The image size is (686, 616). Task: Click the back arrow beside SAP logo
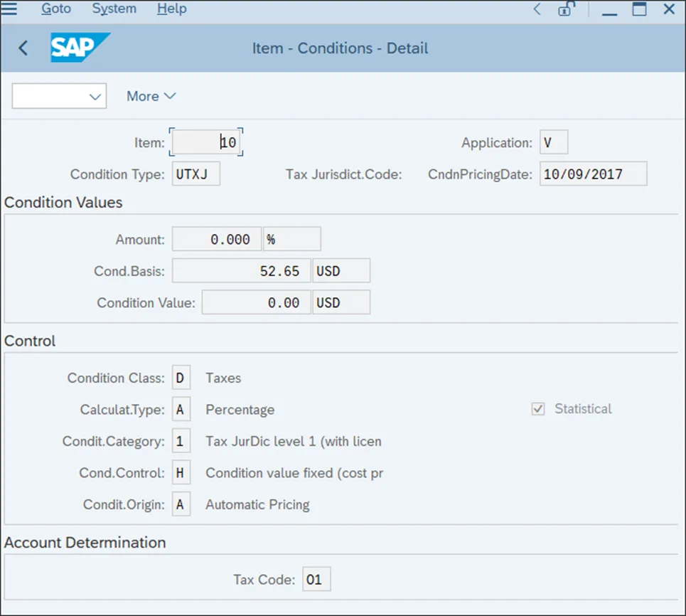(x=23, y=48)
